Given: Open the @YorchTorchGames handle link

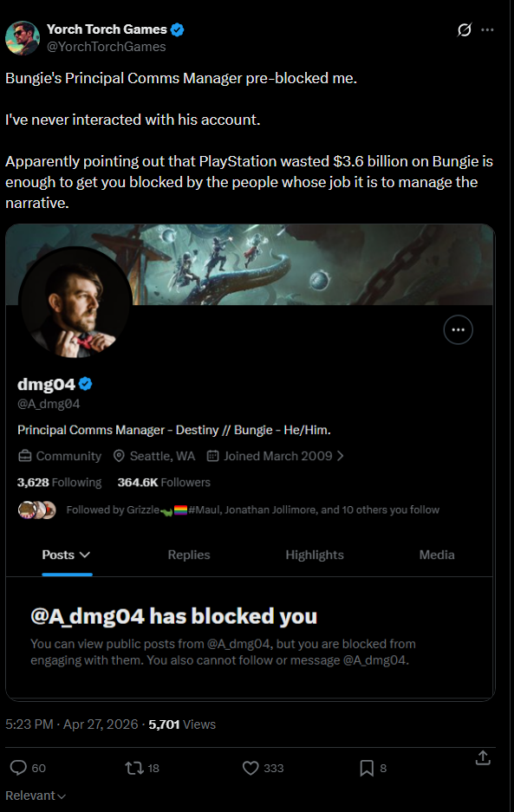Looking at the screenshot, I should (x=107, y=47).
